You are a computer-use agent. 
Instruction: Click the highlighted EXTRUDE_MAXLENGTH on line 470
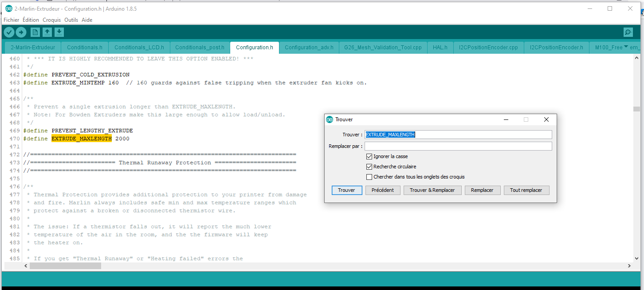pos(82,139)
